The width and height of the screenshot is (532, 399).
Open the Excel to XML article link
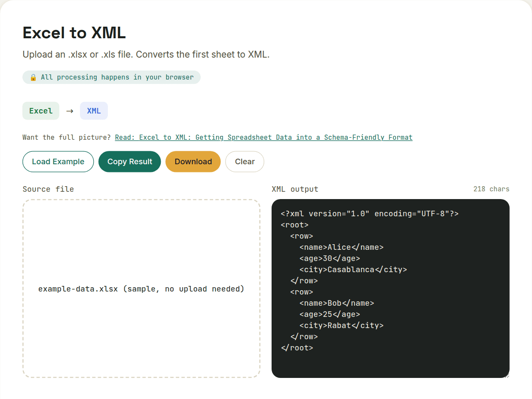point(263,138)
